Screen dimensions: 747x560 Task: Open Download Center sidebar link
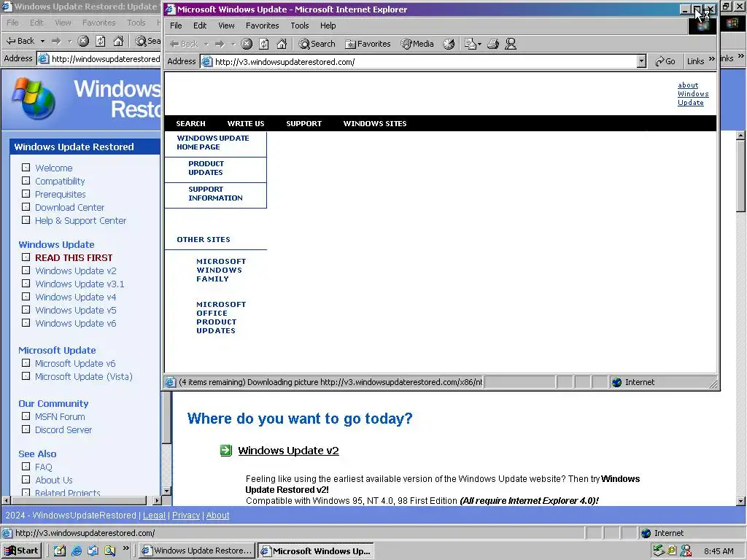(69, 208)
